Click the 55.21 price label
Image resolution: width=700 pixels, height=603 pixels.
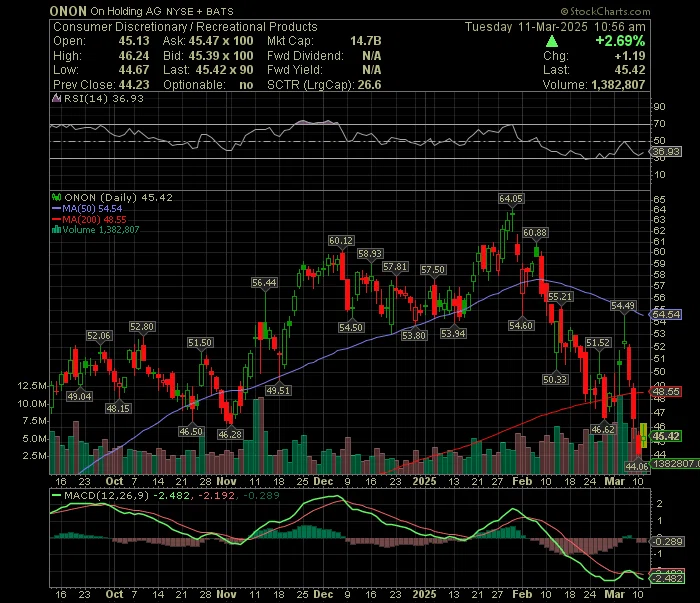[x=560, y=297]
